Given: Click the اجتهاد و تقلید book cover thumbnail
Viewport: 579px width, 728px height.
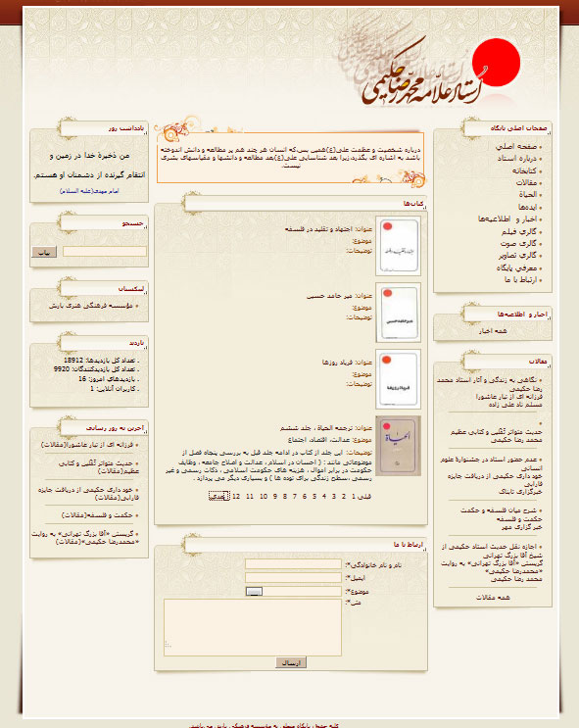Looking at the screenshot, I should [399, 246].
